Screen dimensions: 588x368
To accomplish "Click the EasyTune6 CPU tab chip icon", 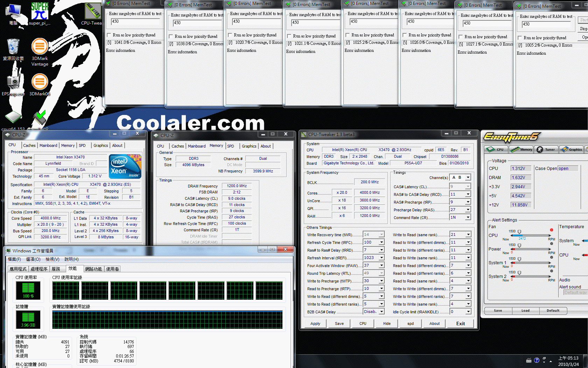I will 490,149.
